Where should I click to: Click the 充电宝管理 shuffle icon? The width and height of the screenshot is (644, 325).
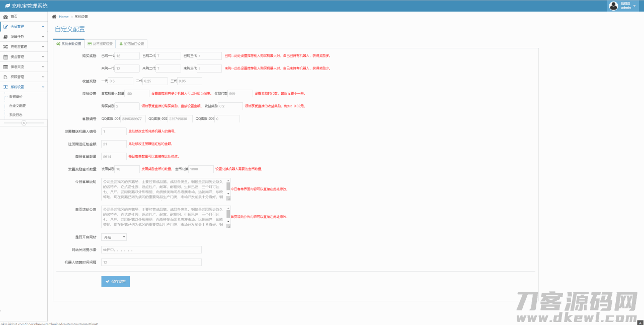(x=6, y=47)
